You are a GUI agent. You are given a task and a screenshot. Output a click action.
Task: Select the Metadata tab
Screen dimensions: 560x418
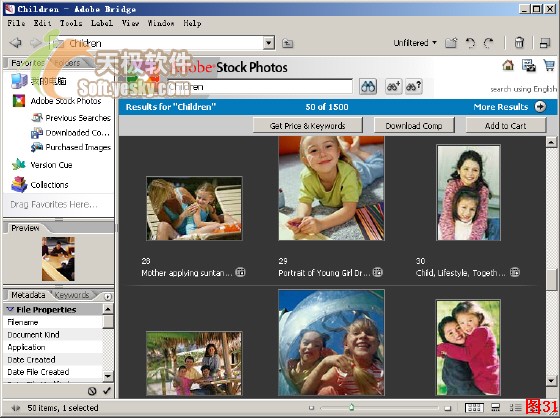[28, 295]
